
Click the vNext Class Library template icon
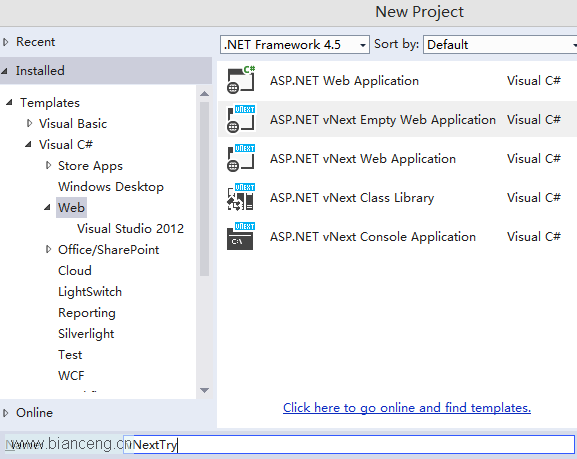point(241,197)
